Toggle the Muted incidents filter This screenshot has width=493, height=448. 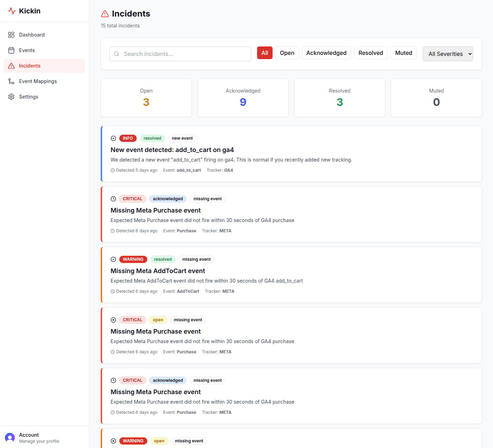click(404, 53)
